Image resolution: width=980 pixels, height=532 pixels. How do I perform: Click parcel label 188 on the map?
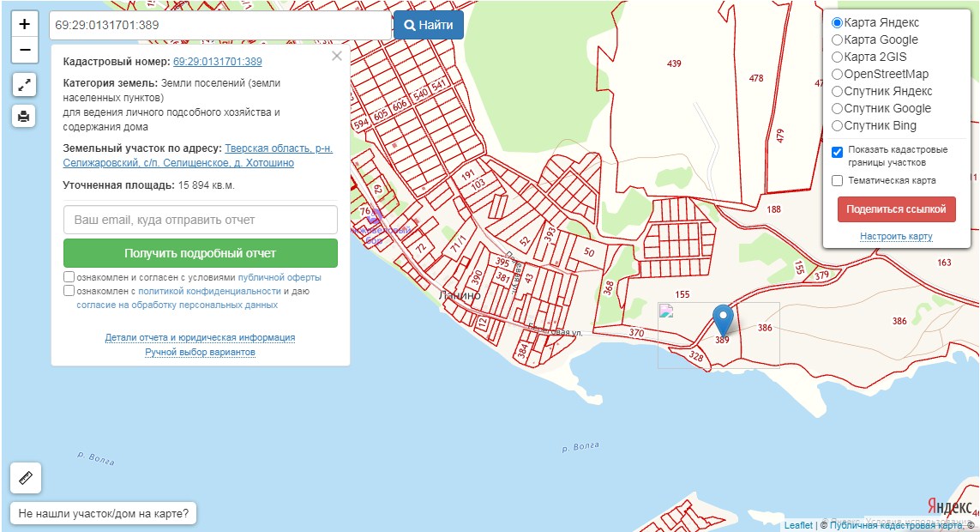click(x=773, y=209)
